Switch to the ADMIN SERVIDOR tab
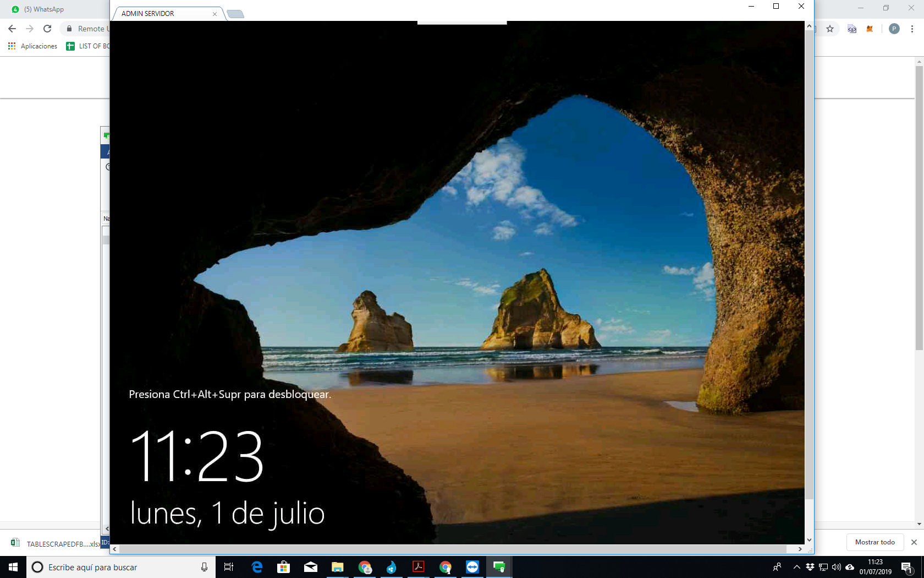The height and width of the screenshot is (578, 924). [x=165, y=14]
